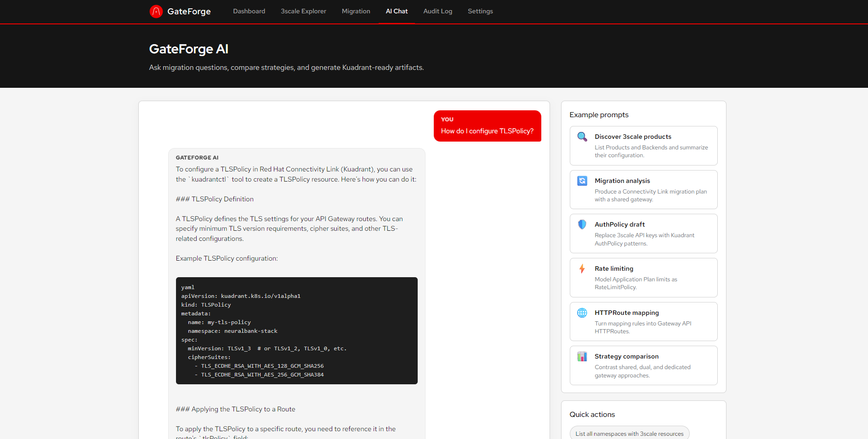Click the 'Example prompts' panel heading
The height and width of the screenshot is (439, 868).
599,115
